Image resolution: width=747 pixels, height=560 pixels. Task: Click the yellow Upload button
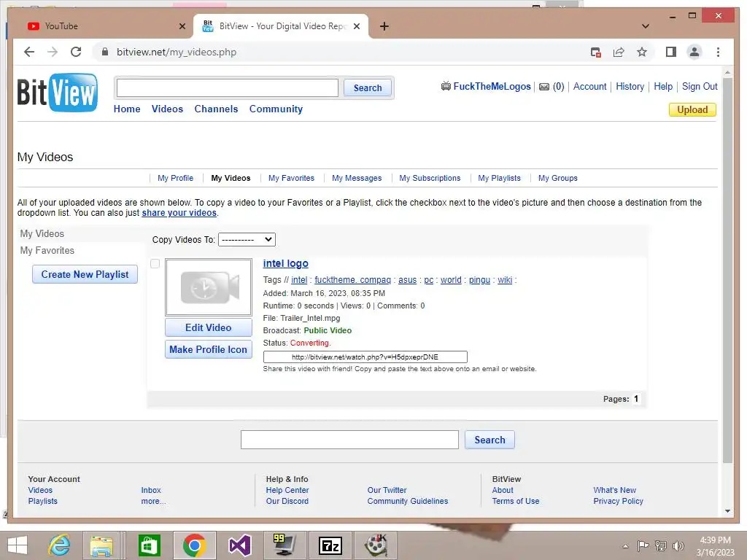(x=692, y=109)
